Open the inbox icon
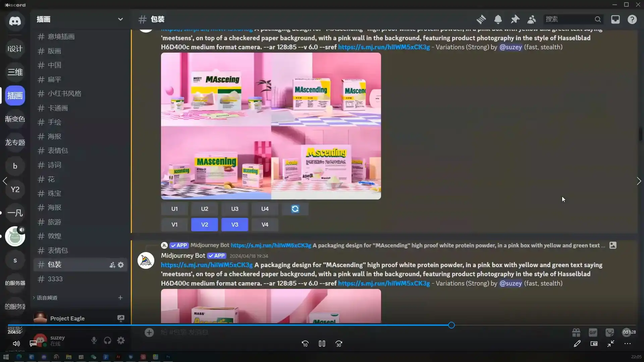This screenshot has height=362, width=644. (615, 19)
